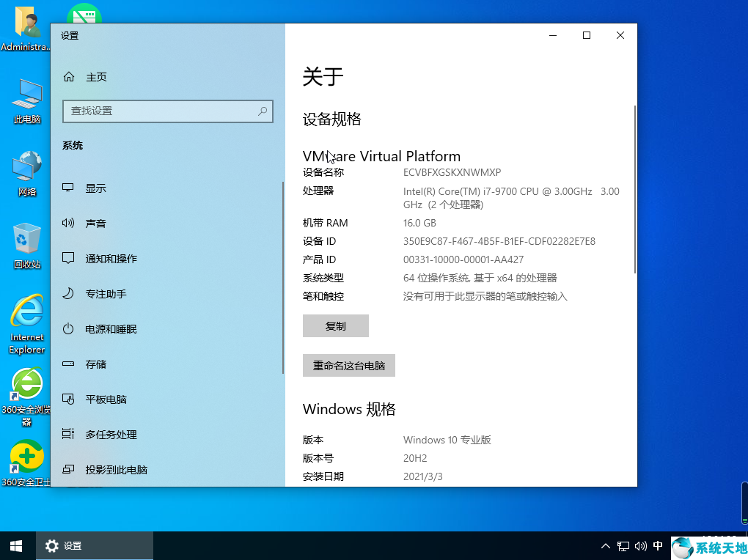This screenshot has width=748, height=560.
Task: Click the 系统 sidebar category heading
Action: click(73, 145)
